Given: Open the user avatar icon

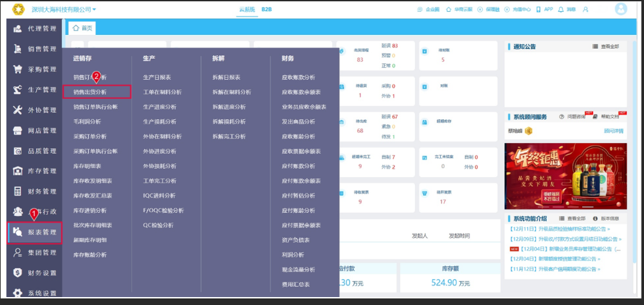Looking at the screenshot, I should (x=620, y=9).
